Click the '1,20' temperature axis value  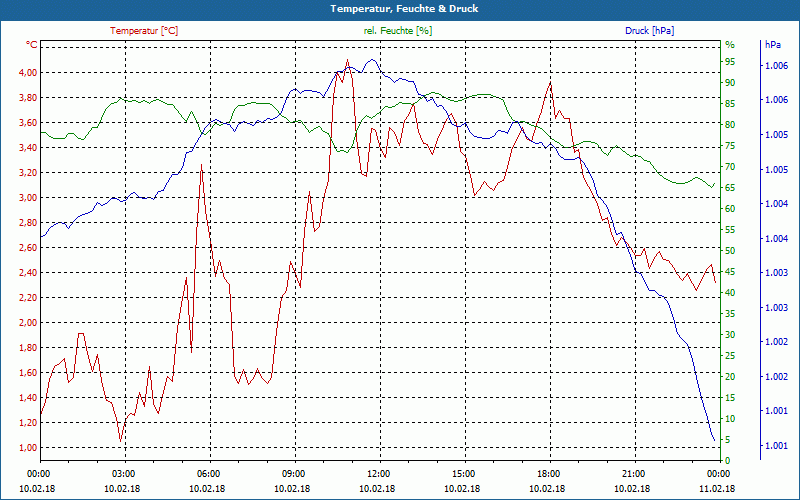[29, 422]
